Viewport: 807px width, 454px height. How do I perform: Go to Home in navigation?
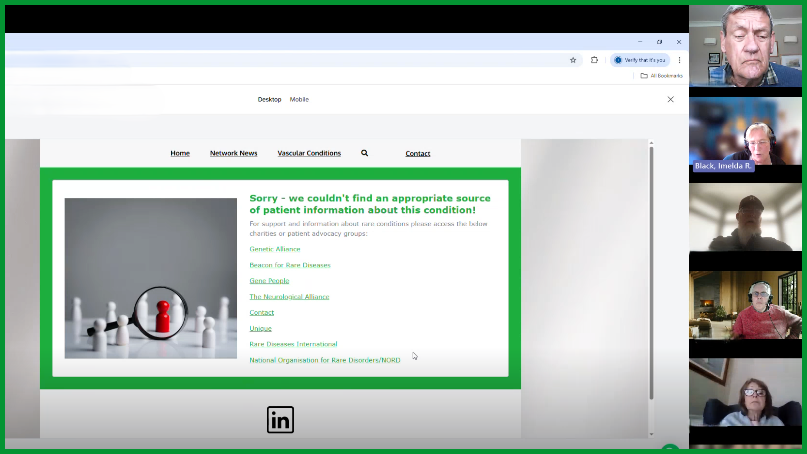(x=180, y=153)
